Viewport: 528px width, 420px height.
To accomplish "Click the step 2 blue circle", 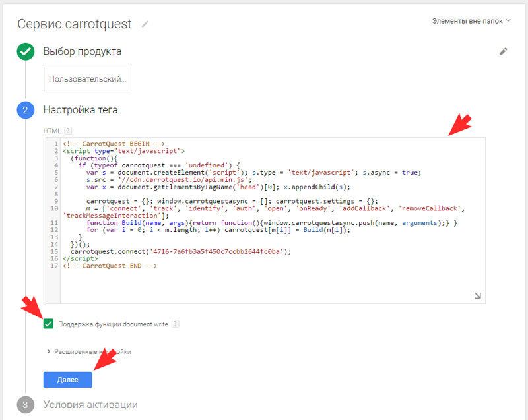I will coord(26,110).
